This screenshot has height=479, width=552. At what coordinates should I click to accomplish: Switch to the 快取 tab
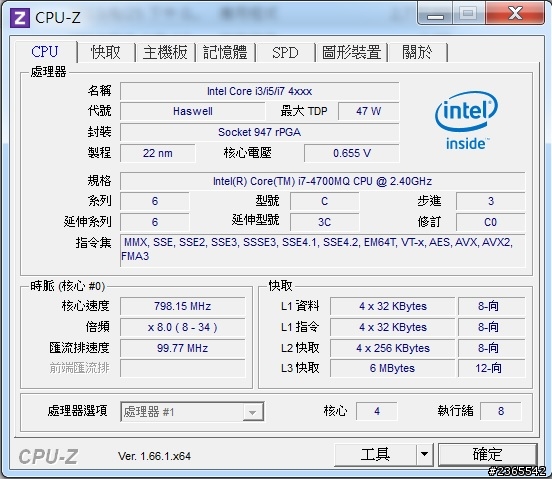106,52
